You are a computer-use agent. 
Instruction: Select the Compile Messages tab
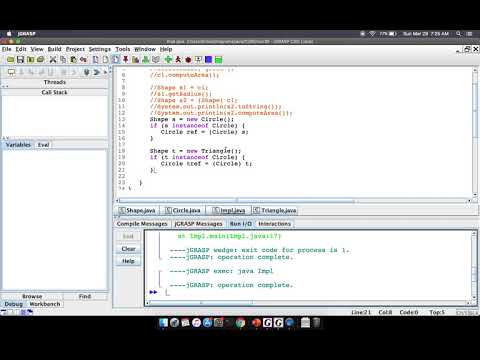(x=142, y=224)
